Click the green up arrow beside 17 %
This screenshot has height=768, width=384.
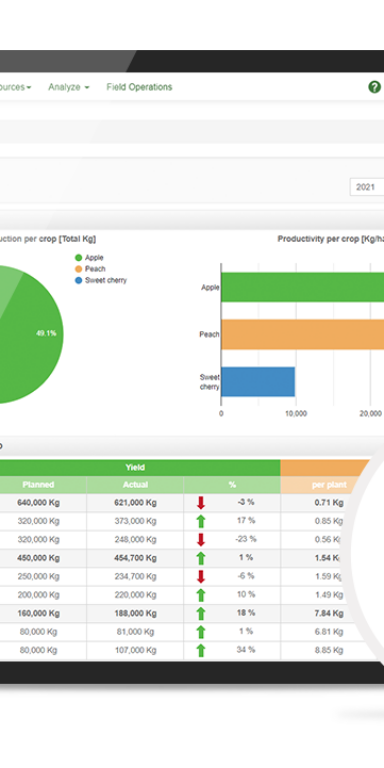coord(200,521)
